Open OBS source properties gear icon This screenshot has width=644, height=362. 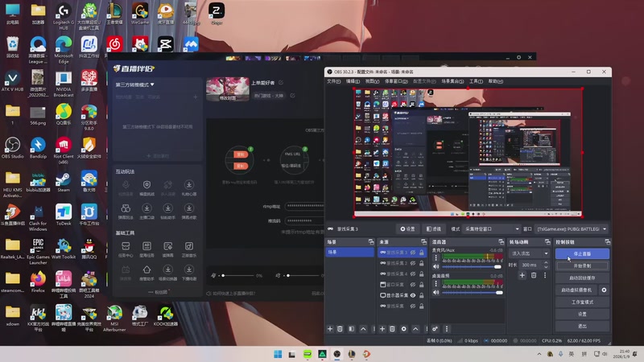[x=404, y=329]
